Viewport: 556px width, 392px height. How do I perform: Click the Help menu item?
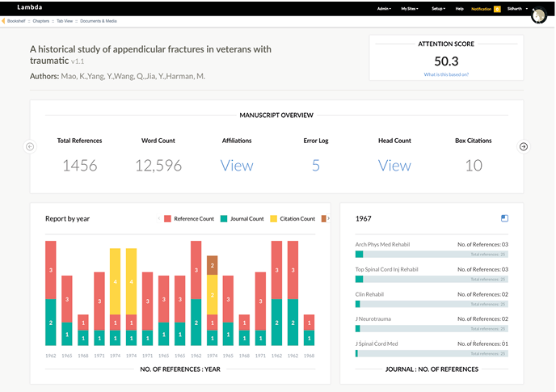click(459, 9)
